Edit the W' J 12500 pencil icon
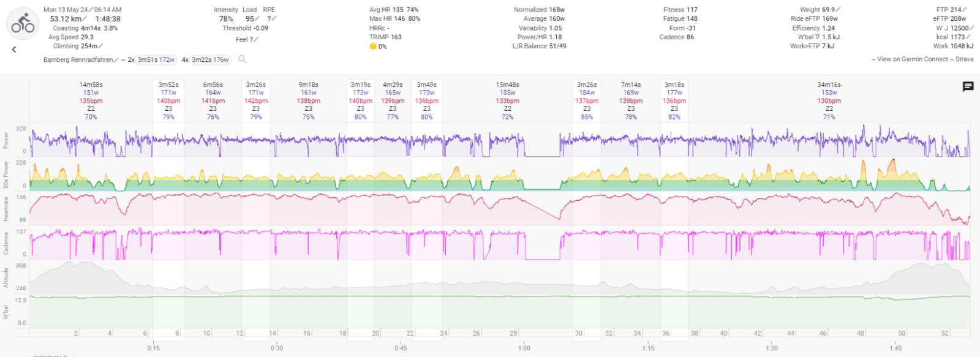This screenshot has height=357, width=980. click(x=972, y=28)
